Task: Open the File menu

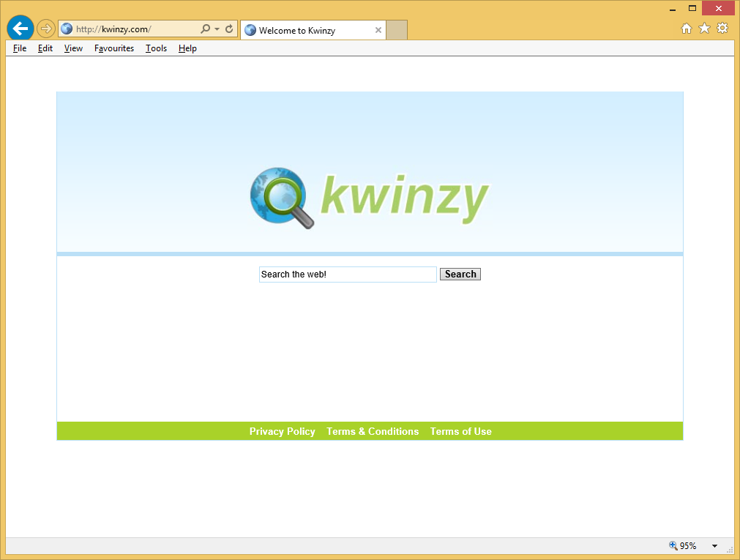Action: (20, 48)
